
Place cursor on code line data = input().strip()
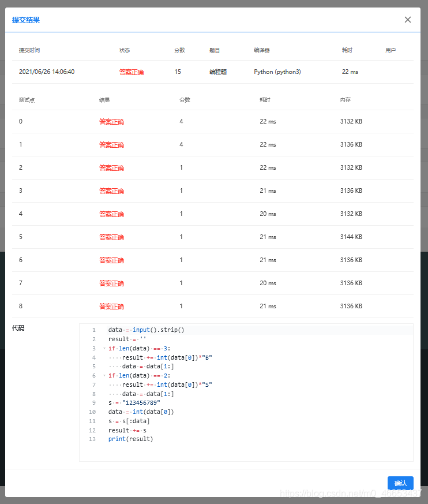click(146, 330)
